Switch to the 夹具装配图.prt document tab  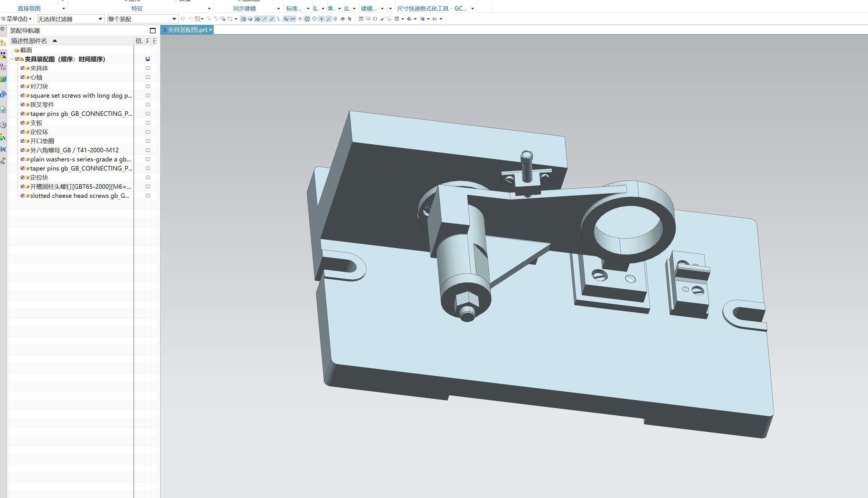coord(187,30)
